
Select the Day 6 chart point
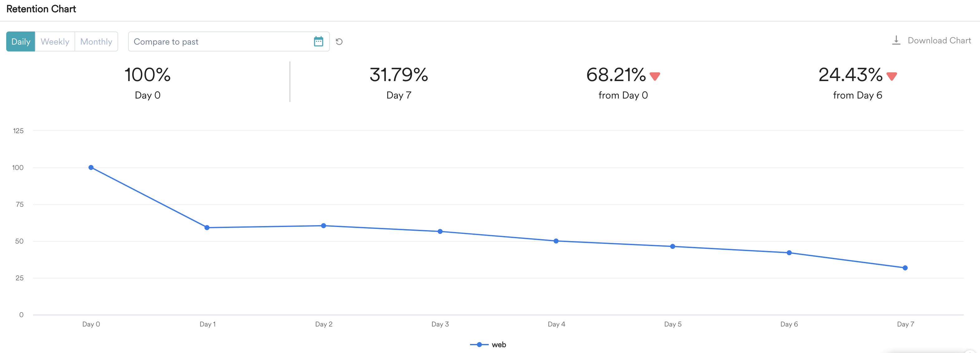pos(789,253)
